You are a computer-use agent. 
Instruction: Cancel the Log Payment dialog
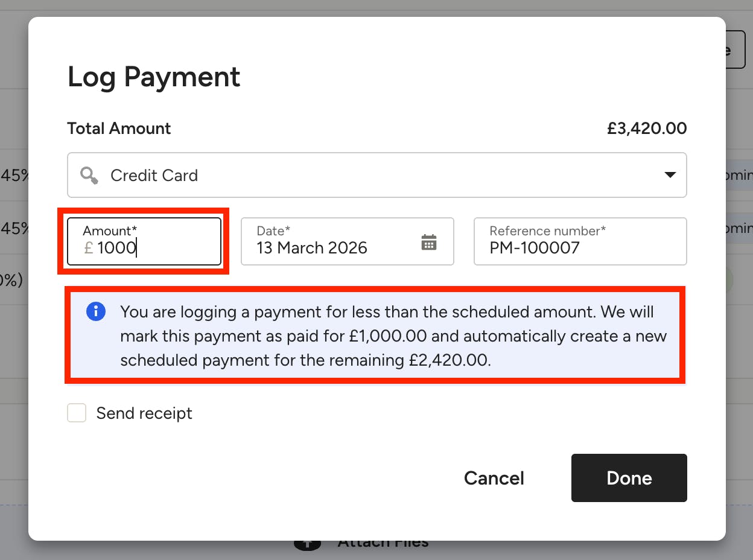pos(494,478)
